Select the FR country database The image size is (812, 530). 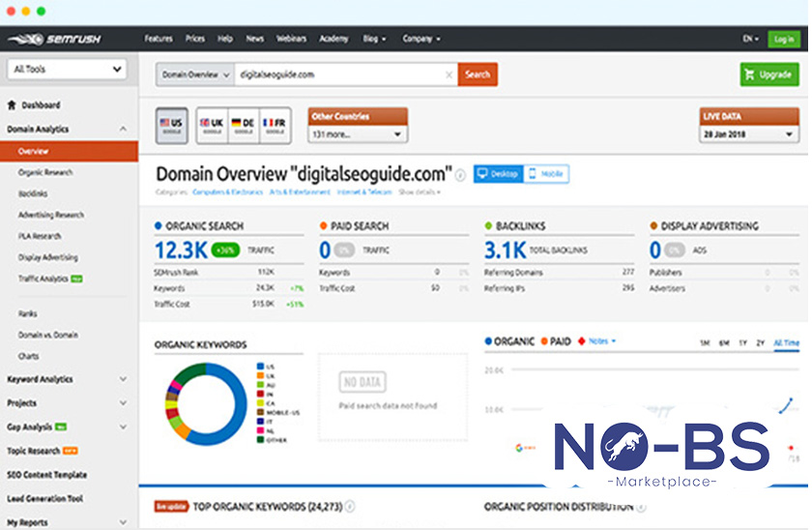(x=275, y=126)
